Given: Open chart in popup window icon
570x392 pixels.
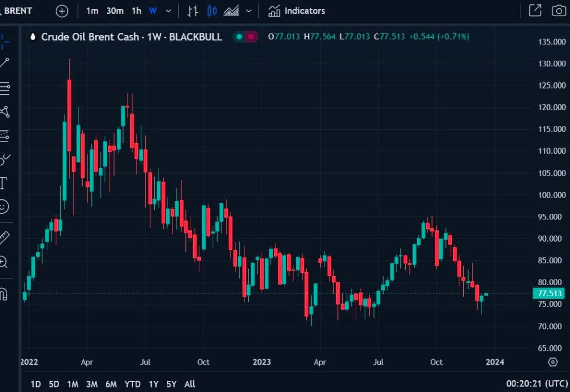Looking at the screenshot, I should 534,11.
